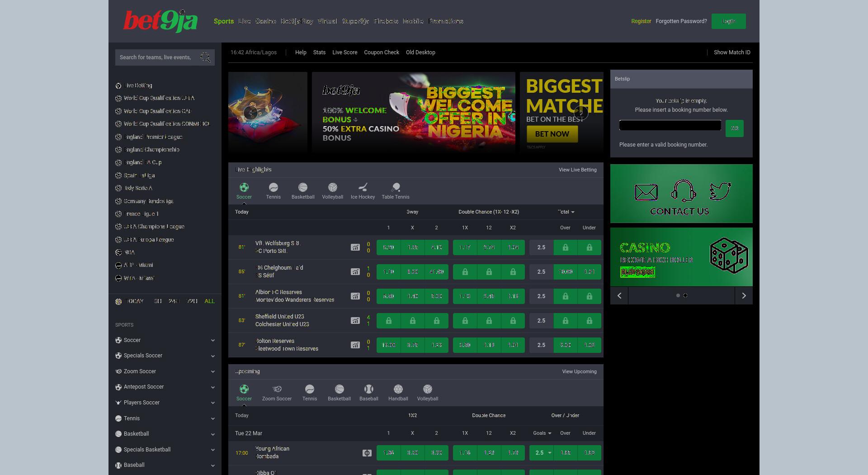Select the 3H time filter
868x475 pixels.
158,301
